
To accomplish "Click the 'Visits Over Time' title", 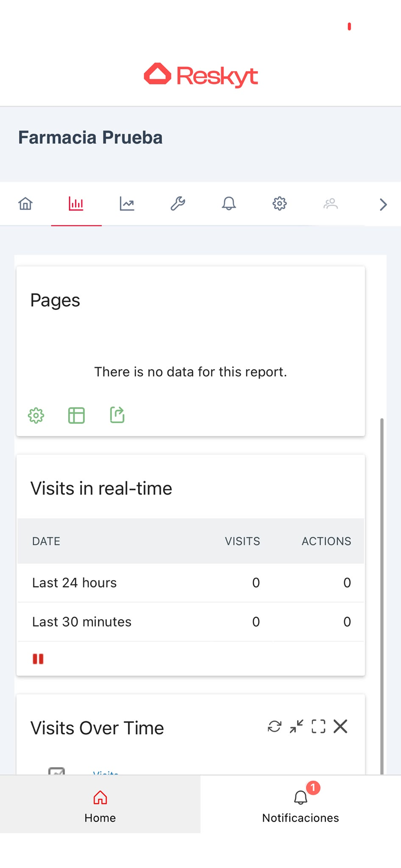I will click(x=97, y=728).
